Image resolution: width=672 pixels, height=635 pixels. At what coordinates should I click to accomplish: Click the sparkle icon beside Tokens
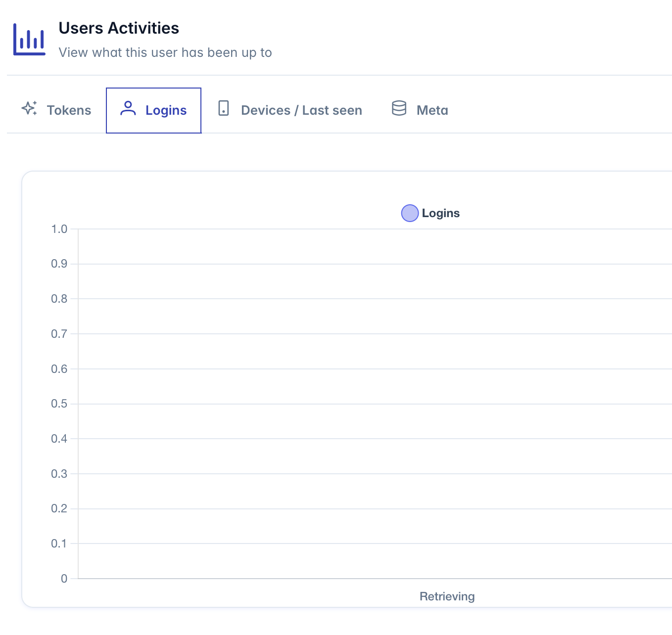[29, 108]
